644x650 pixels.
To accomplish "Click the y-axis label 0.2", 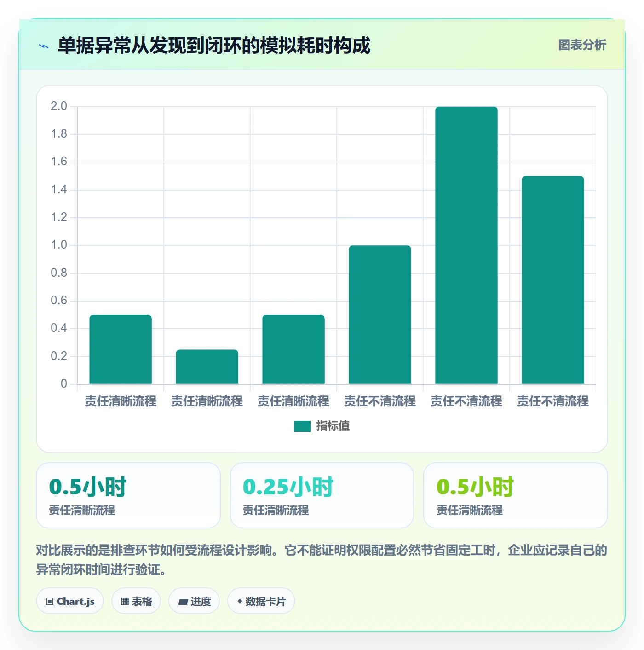I will click(x=59, y=356).
